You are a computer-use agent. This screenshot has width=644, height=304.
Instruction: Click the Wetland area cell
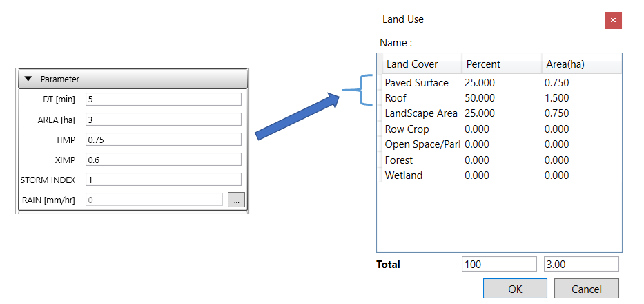click(x=556, y=175)
